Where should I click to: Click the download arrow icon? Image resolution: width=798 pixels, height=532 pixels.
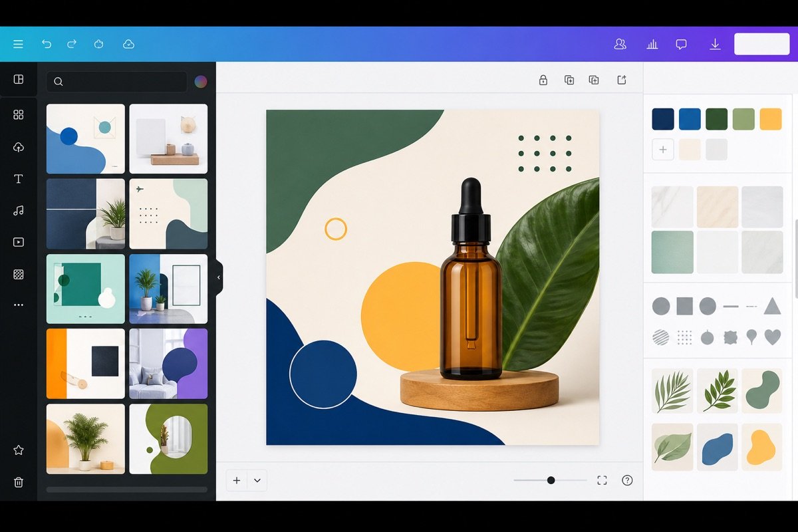click(x=715, y=44)
